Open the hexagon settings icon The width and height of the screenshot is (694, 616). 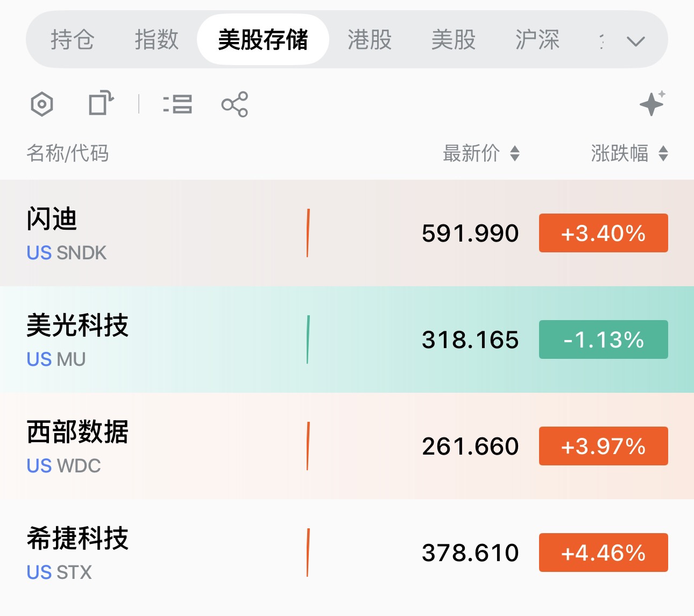pyautogui.click(x=42, y=104)
